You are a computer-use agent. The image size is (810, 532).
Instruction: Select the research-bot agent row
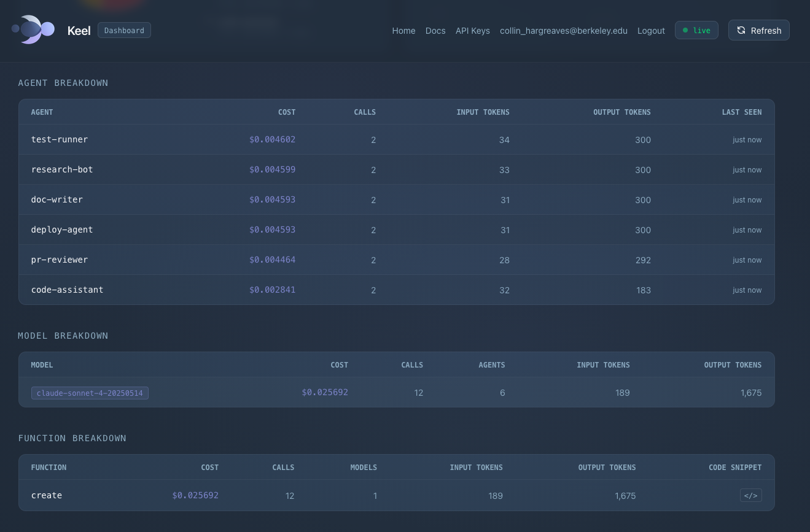tap(397, 169)
